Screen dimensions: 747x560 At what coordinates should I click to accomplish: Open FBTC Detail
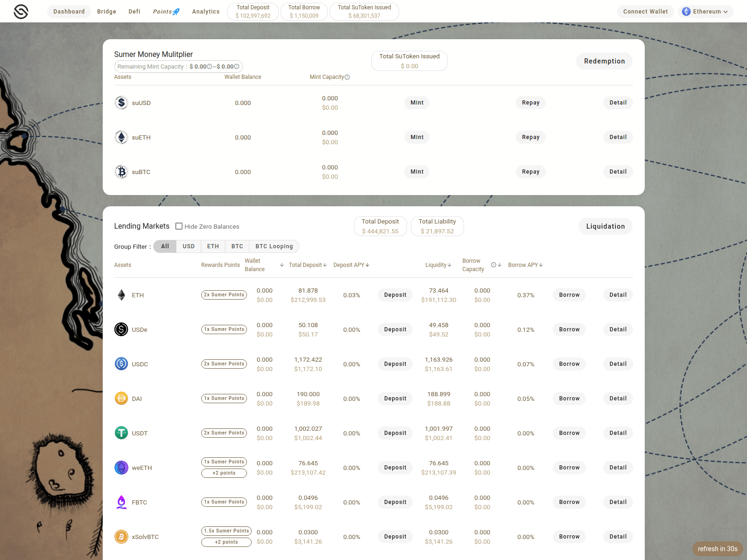click(618, 502)
